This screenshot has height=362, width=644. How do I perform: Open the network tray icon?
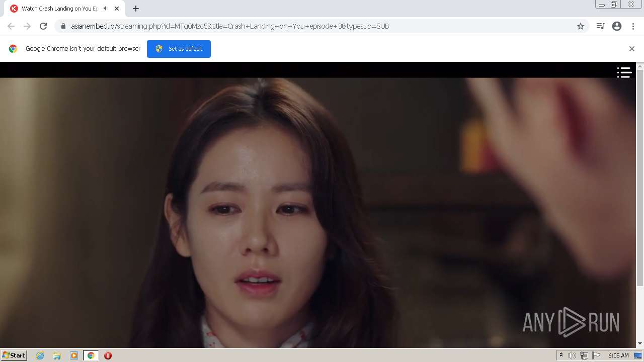click(x=584, y=355)
